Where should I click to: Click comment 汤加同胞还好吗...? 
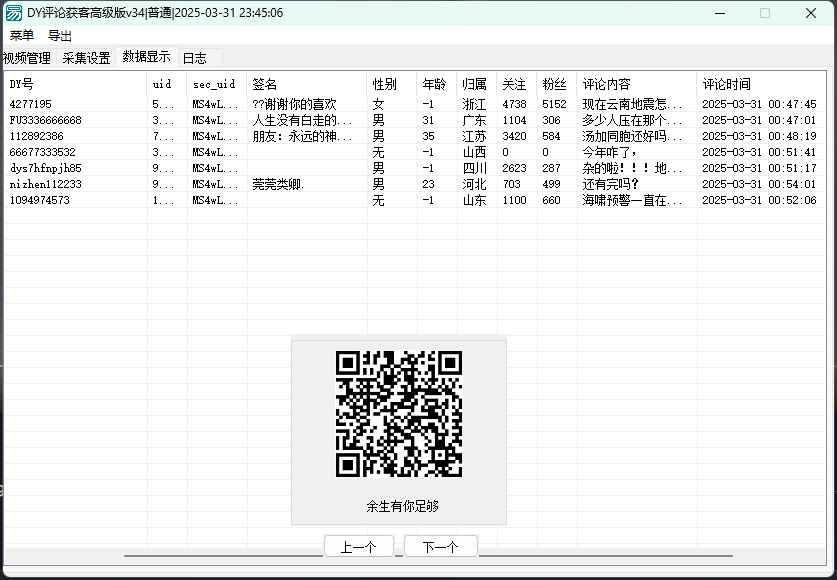click(632, 136)
